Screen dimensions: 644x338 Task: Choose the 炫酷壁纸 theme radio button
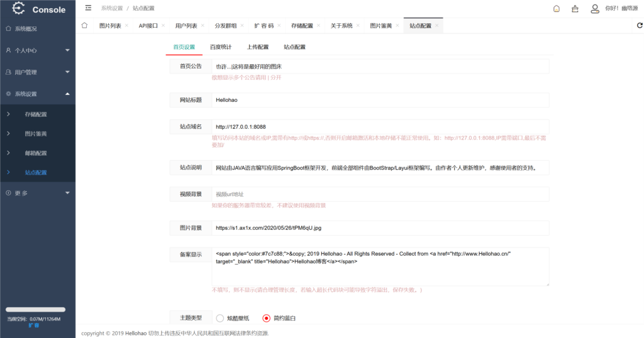tap(220, 319)
